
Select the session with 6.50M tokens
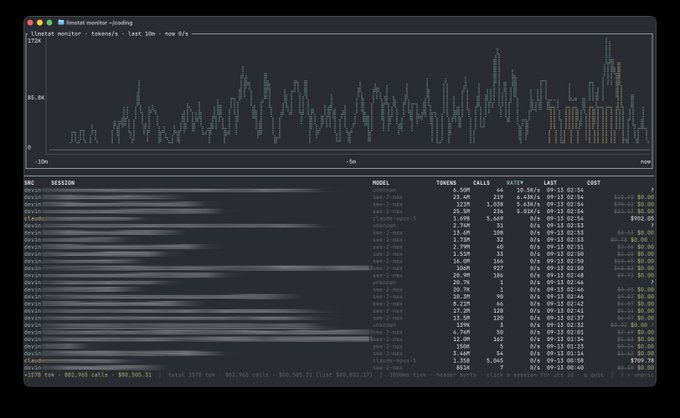tap(339, 190)
